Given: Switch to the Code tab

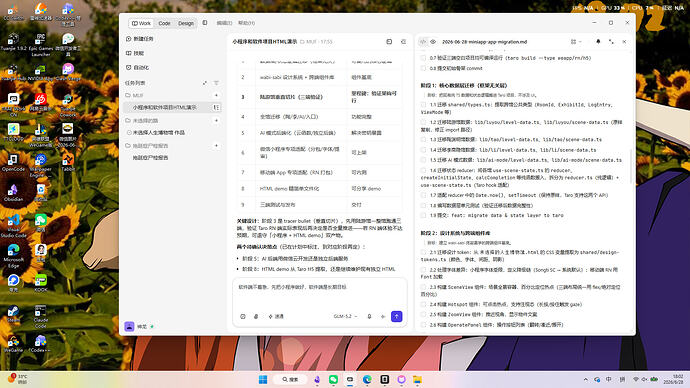Looking at the screenshot, I should coord(164,23).
